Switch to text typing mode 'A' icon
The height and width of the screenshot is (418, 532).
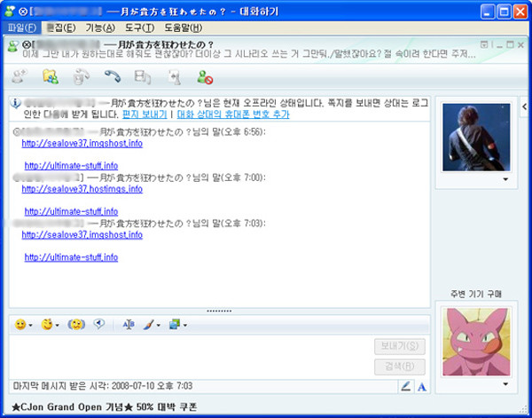click(422, 386)
